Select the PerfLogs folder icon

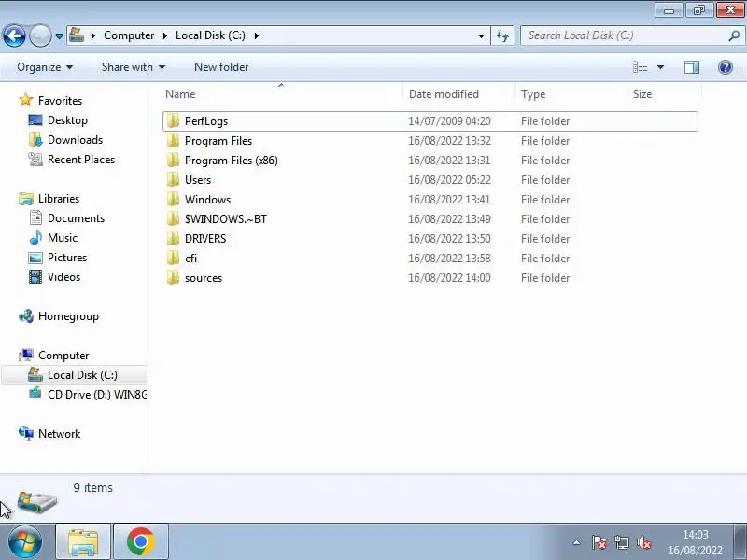[173, 121]
